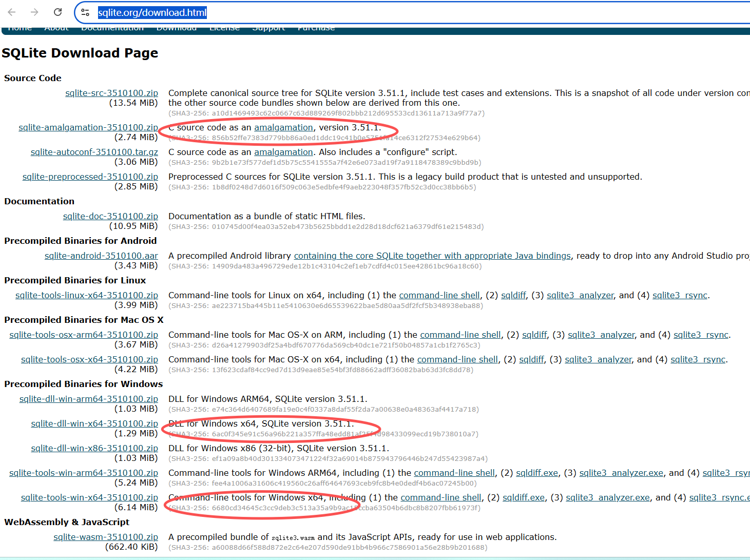Screen dimensions: 750x560
Task: Open command-line shell link in Windows ARM64 row
Action: coord(454,473)
